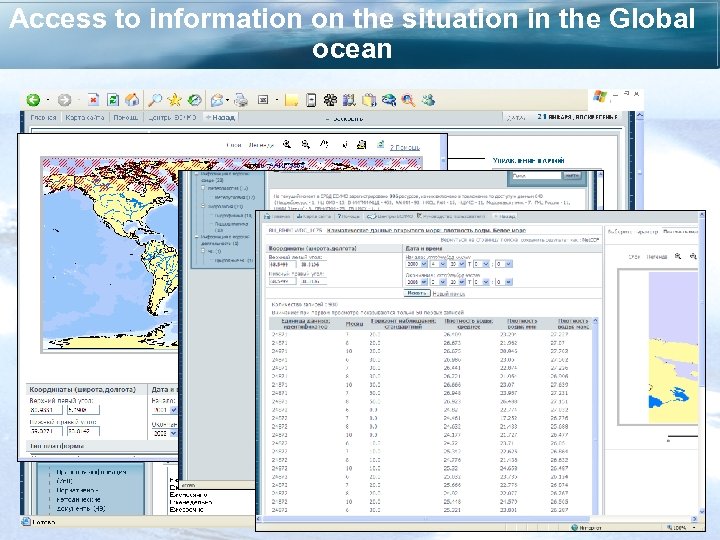This screenshot has width=720, height=540.
Task: Open the Home page icon
Action: pos(132,99)
